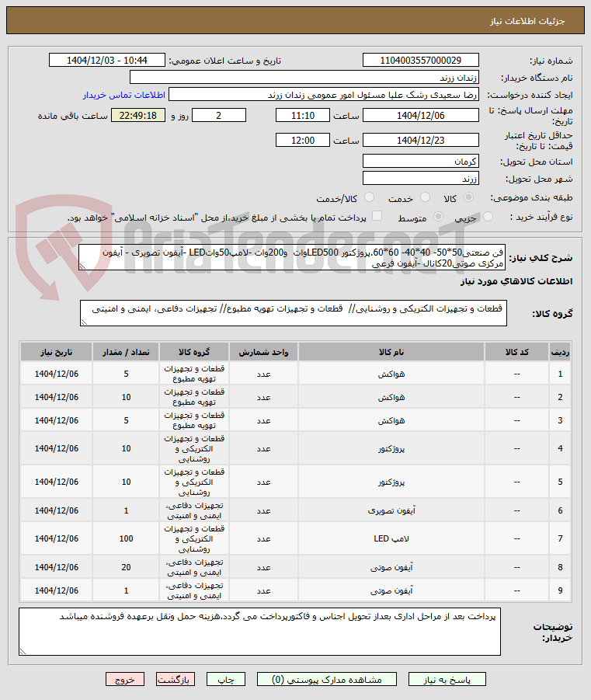Click آیفون صوتی in row 8

coord(391,567)
